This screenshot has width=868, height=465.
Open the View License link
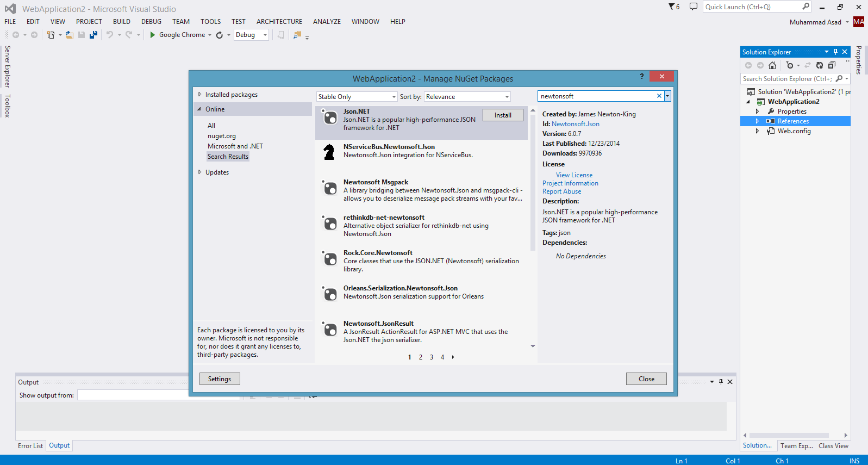coord(574,175)
